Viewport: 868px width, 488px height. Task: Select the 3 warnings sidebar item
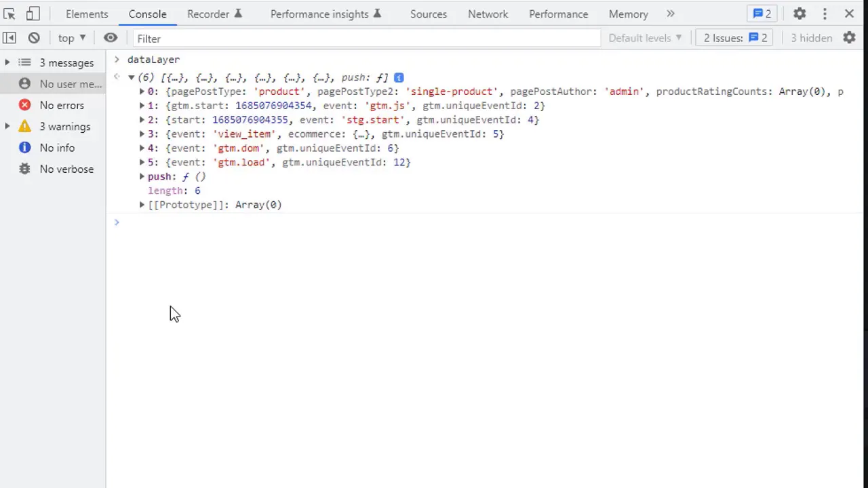pyautogui.click(x=64, y=127)
